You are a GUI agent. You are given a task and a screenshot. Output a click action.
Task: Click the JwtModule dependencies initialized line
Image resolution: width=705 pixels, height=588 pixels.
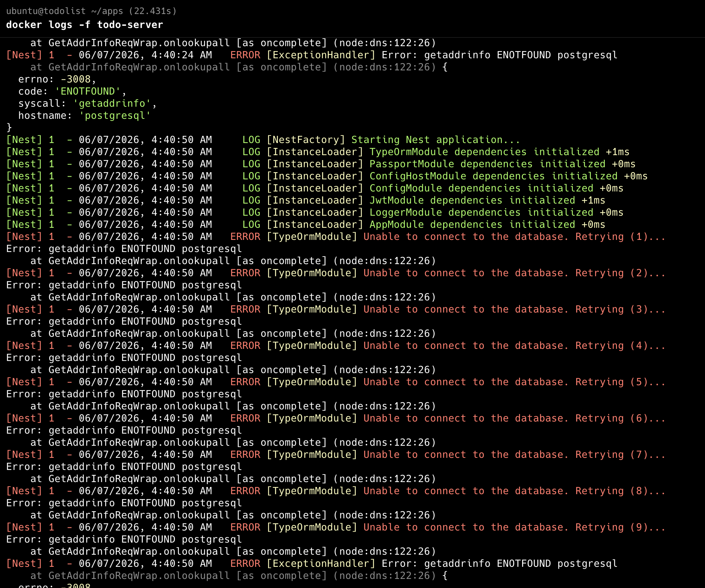[306, 200]
